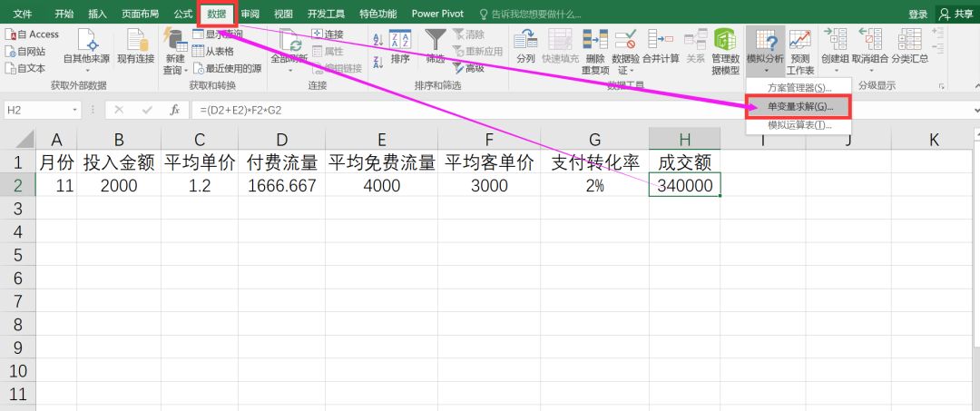The width and height of the screenshot is (980, 411).
Task: Click the fx insert function button
Action: [x=175, y=110]
